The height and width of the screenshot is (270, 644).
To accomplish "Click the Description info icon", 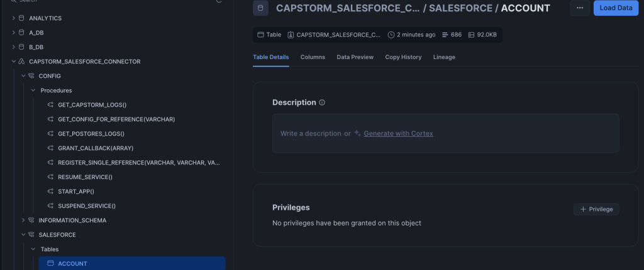I will [322, 102].
